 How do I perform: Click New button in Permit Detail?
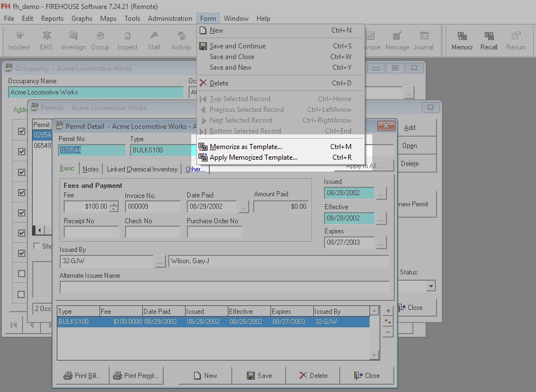coord(205,376)
